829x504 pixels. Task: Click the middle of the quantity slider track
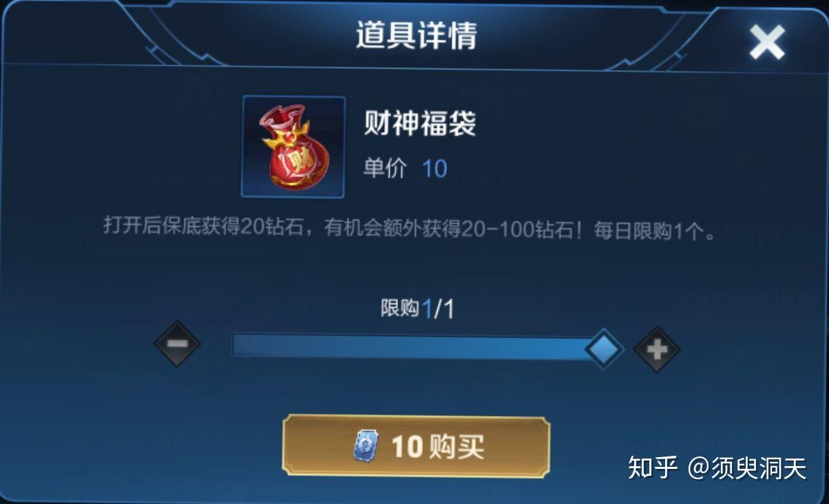(x=417, y=346)
